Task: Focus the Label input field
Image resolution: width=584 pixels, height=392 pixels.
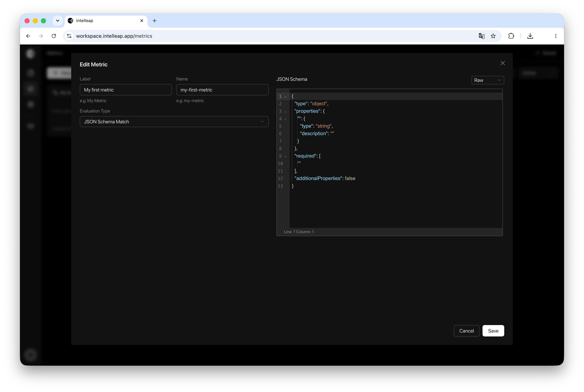Action: click(126, 90)
